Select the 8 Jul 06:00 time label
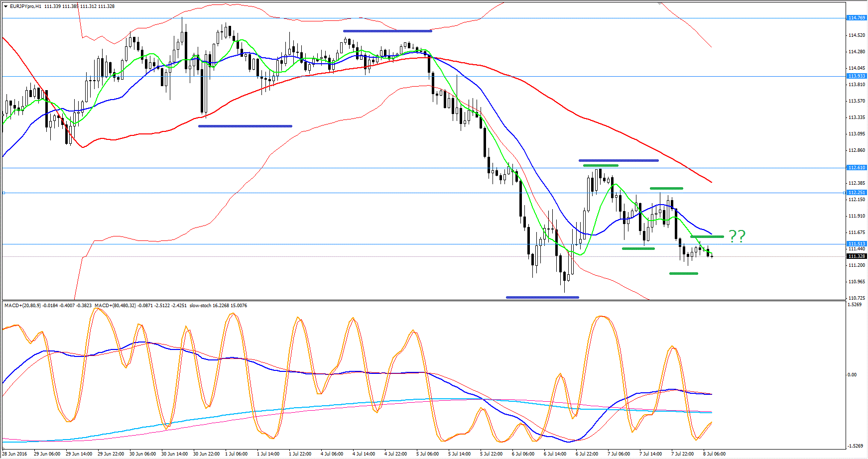This screenshot has height=459, width=868. tap(714, 454)
